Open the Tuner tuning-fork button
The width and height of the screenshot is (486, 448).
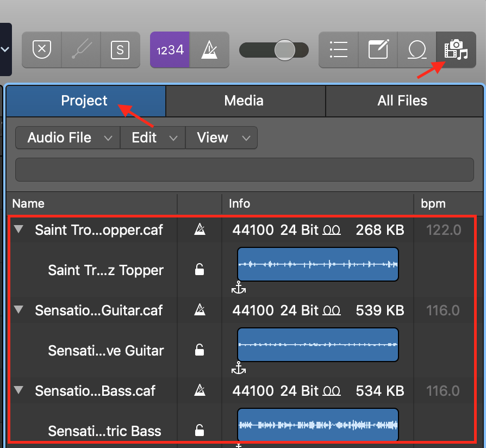(81, 49)
